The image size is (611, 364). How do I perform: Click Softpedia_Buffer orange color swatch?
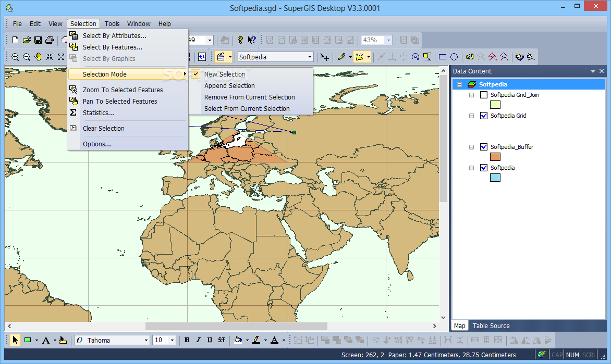click(495, 157)
